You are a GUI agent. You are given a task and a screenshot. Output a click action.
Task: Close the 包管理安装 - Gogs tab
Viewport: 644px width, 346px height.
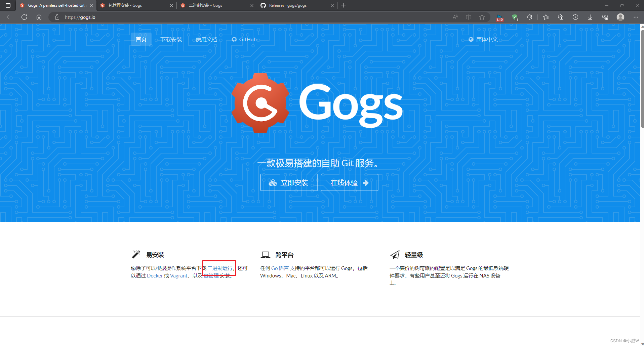tap(171, 5)
